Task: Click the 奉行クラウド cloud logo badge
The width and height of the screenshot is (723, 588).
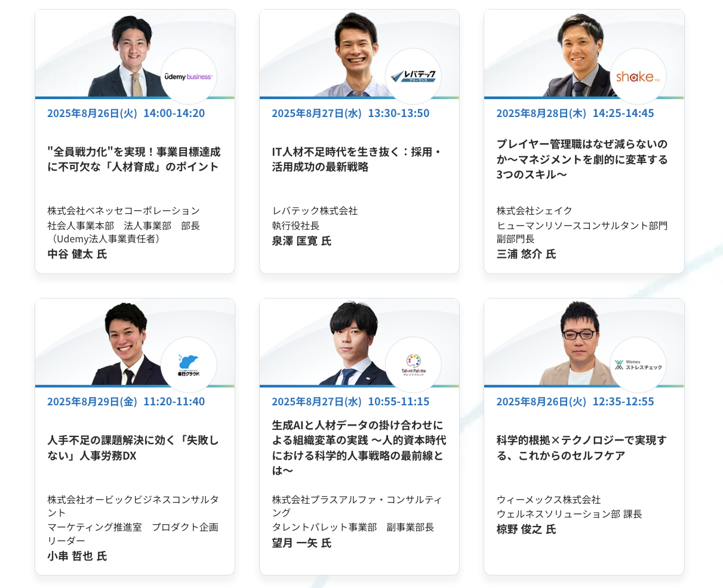Action: [x=189, y=365]
